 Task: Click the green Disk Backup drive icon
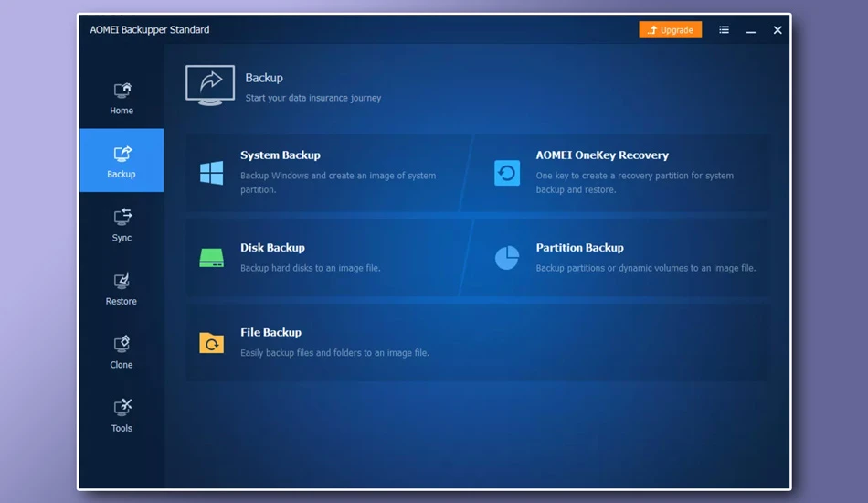click(211, 258)
